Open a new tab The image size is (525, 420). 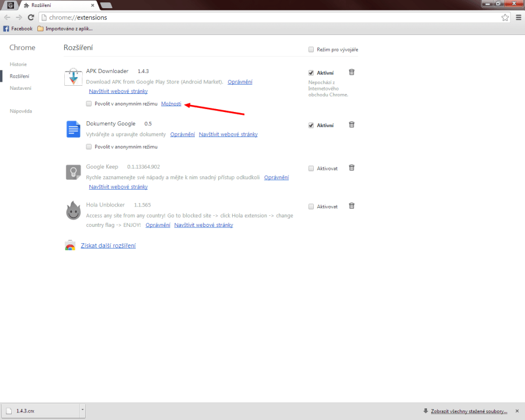(x=106, y=5)
